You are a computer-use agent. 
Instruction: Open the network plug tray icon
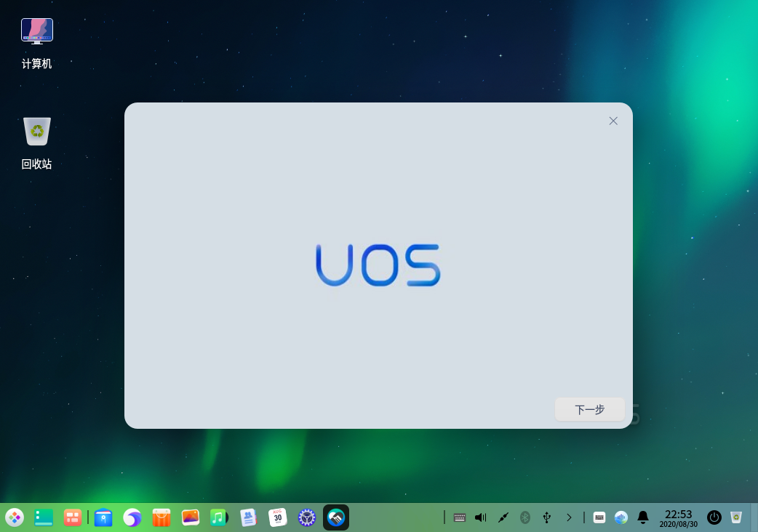[503, 517]
